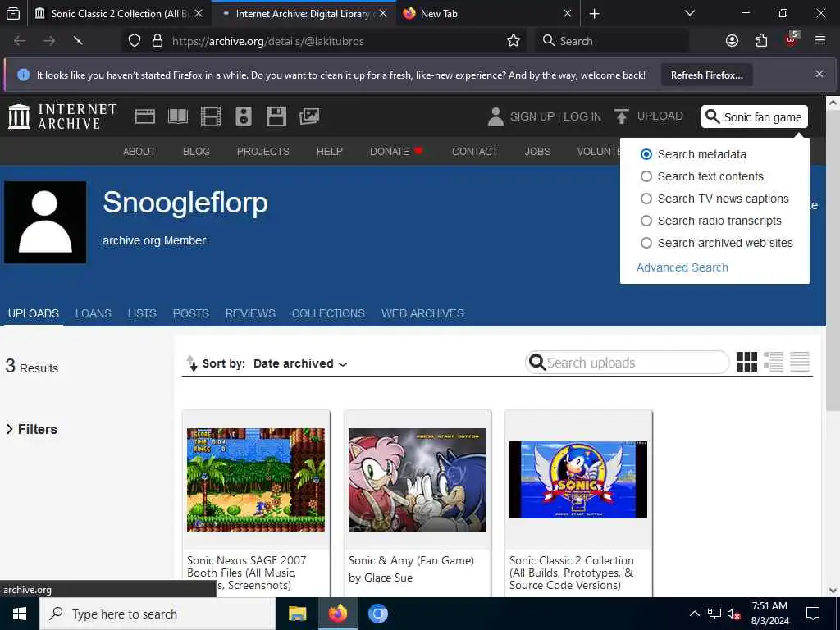
Task: Switch to the LISTS tab
Action: [142, 313]
